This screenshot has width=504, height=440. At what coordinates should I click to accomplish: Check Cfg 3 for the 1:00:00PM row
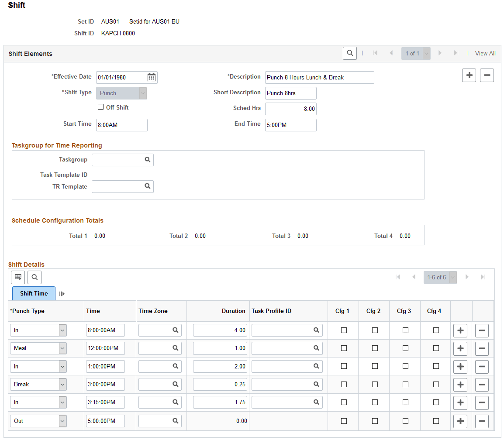pyautogui.click(x=406, y=366)
